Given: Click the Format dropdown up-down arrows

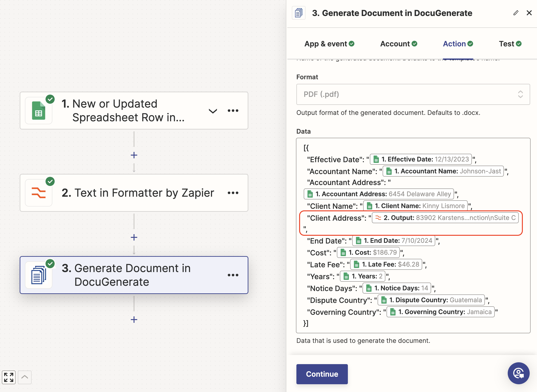Looking at the screenshot, I should 520,94.
